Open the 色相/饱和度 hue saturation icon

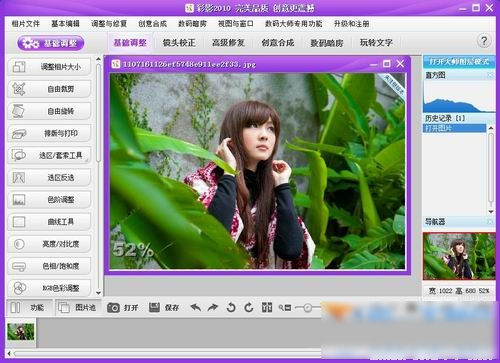click(19, 266)
